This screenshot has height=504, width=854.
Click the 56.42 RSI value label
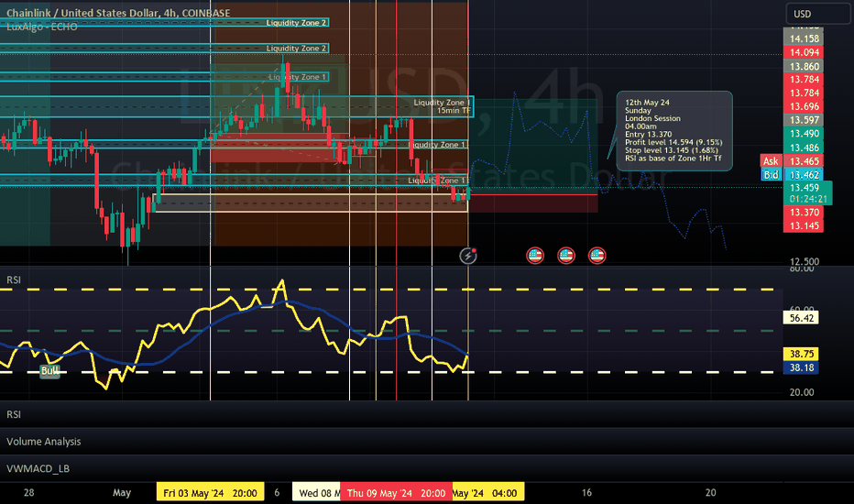pos(801,318)
